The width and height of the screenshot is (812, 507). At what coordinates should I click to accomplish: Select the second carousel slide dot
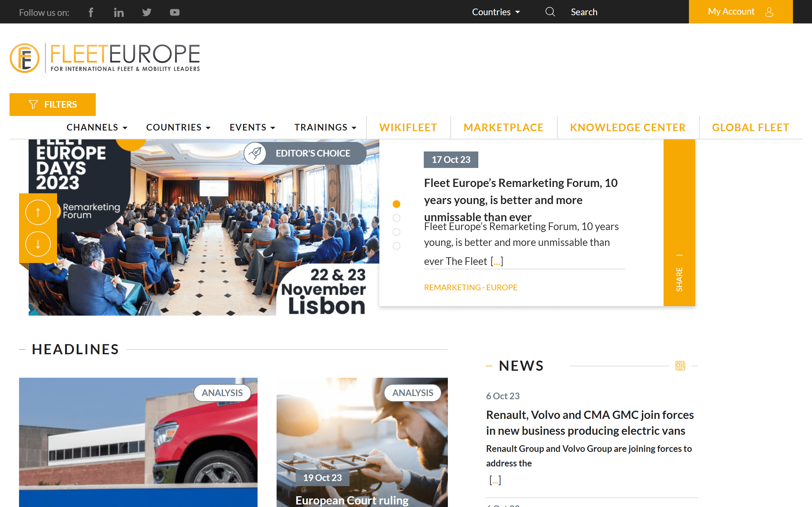[x=396, y=218]
